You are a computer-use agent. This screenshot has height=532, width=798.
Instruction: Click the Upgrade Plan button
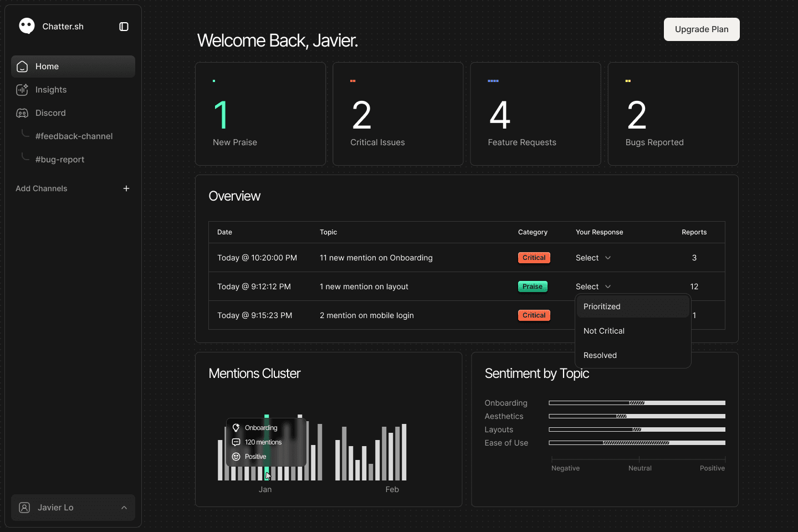(702, 29)
